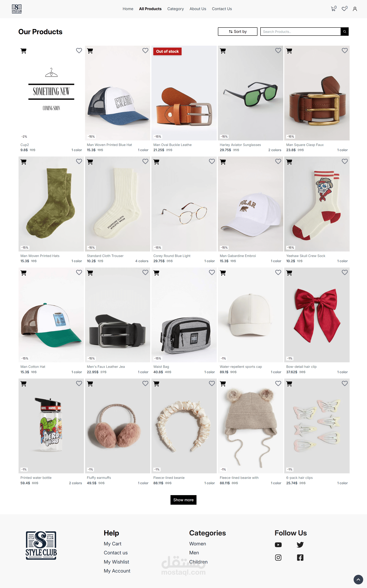The height and width of the screenshot is (588, 367).
Task: Click the search magnifier button
Action: [x=344, y=32]
